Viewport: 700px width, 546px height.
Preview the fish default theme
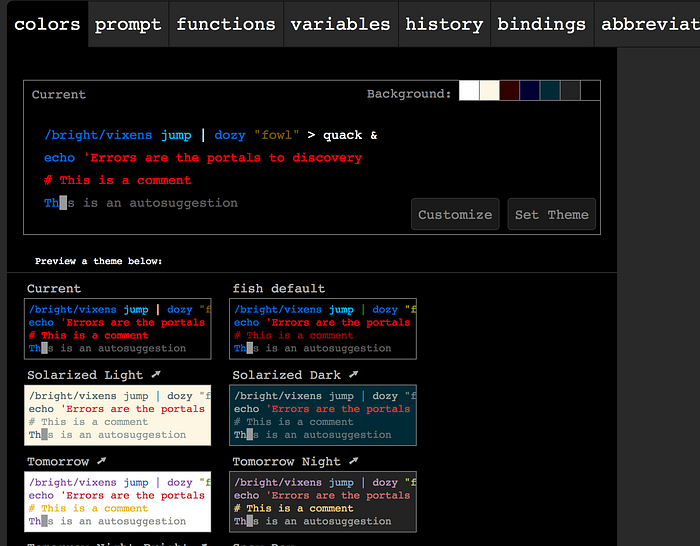pos(323,329)
